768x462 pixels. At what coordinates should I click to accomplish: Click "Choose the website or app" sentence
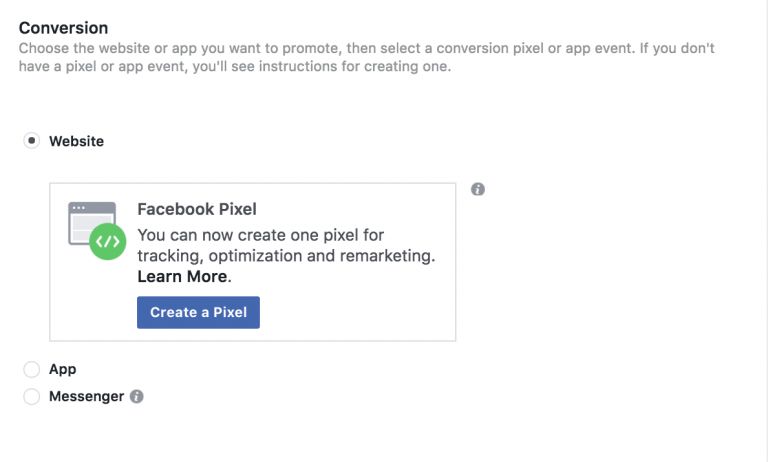pos(120,48)
